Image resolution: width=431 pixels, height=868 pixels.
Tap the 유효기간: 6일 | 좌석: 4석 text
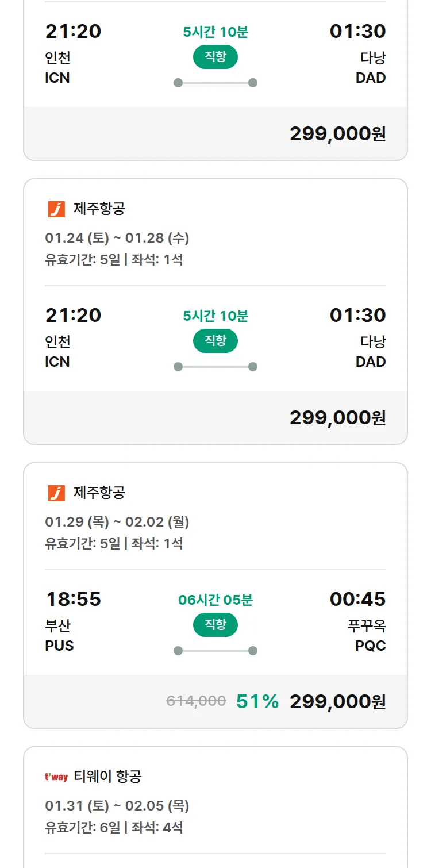tap(114, 828)
